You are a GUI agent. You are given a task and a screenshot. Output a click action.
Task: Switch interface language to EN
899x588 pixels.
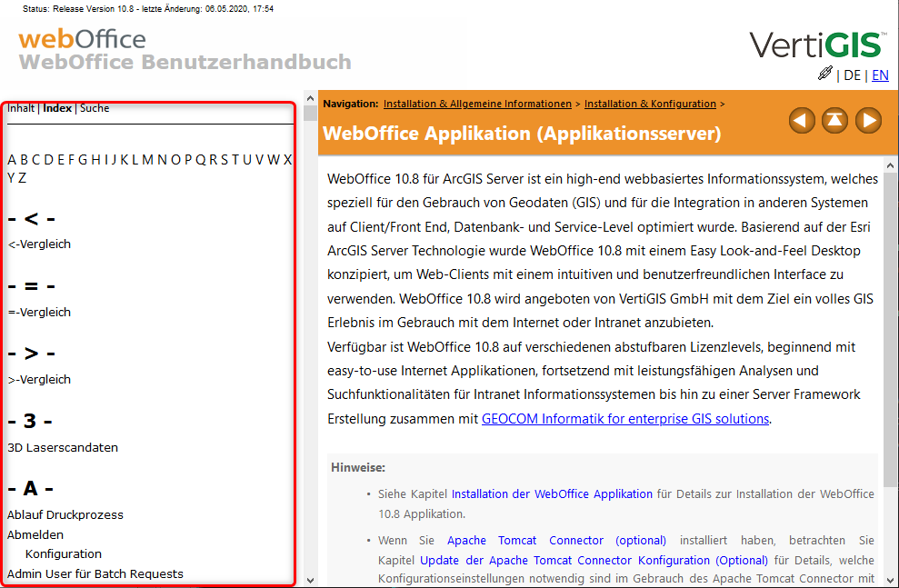pyautogui.click(x=880, y=75)
